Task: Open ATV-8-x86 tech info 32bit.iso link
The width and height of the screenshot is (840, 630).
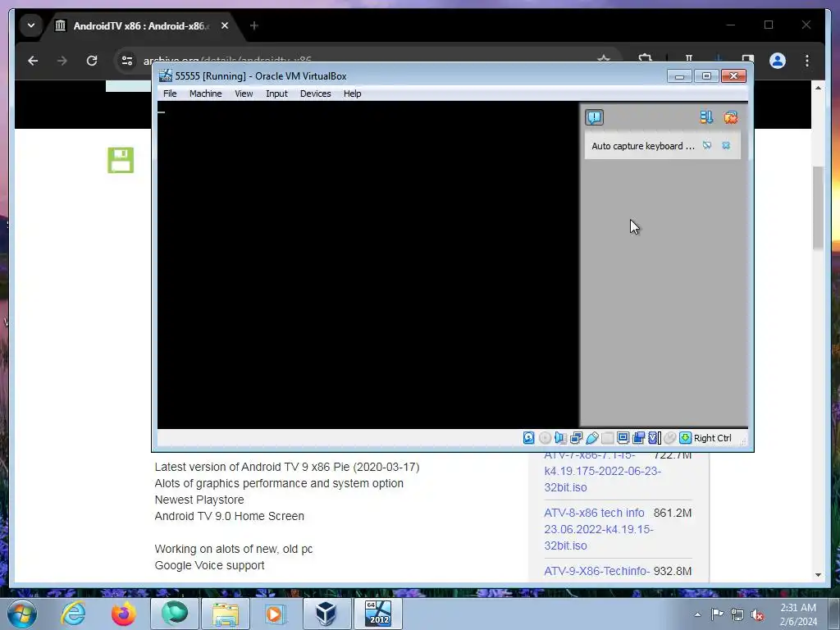Action: [599, 529]
